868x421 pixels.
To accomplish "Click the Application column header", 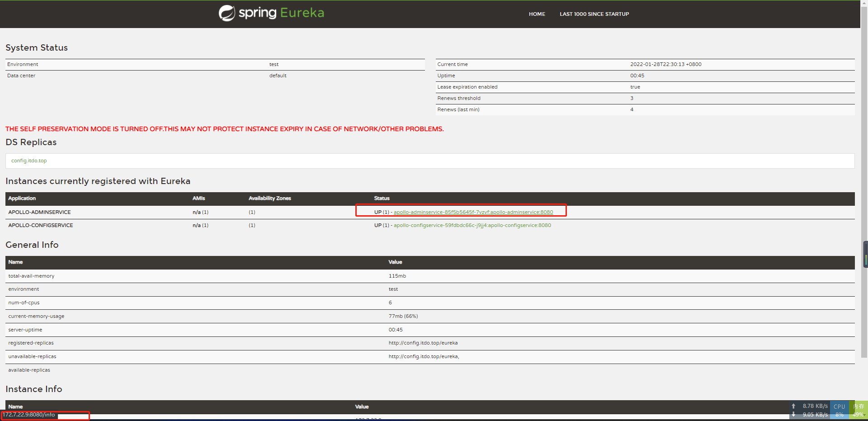I will tap(22, 198).
